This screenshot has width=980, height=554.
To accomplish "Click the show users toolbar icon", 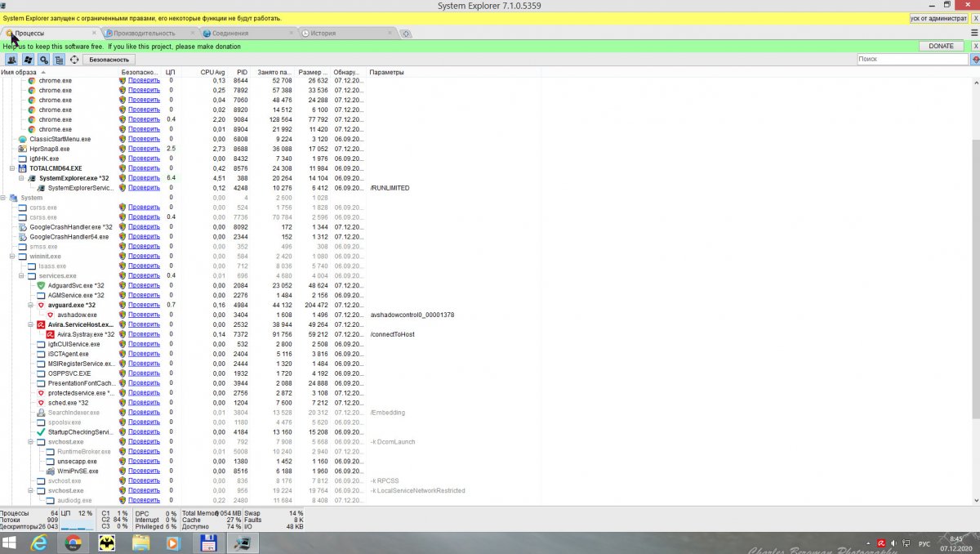I will click(x=11, y=60).
